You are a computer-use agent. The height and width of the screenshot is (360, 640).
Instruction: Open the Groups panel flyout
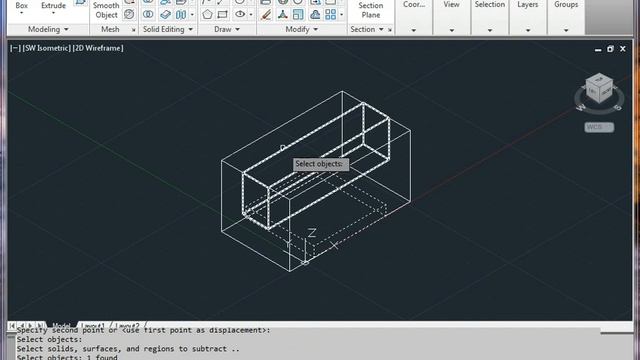click(x=566, y=30)
